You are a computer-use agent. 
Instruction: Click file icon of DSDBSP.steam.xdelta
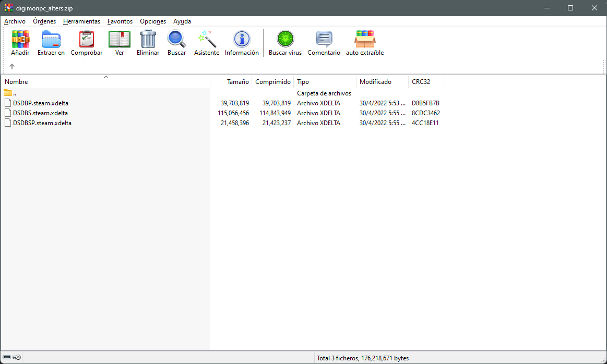(x=8, y=123)
